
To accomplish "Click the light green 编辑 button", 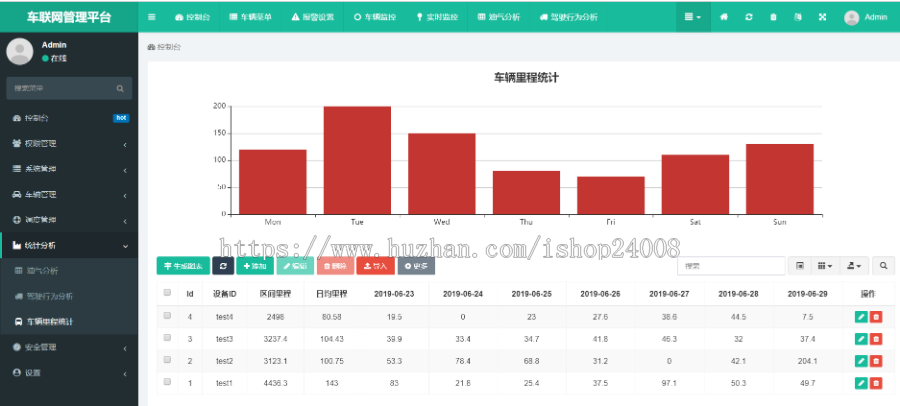I will [x=295, y=266].
